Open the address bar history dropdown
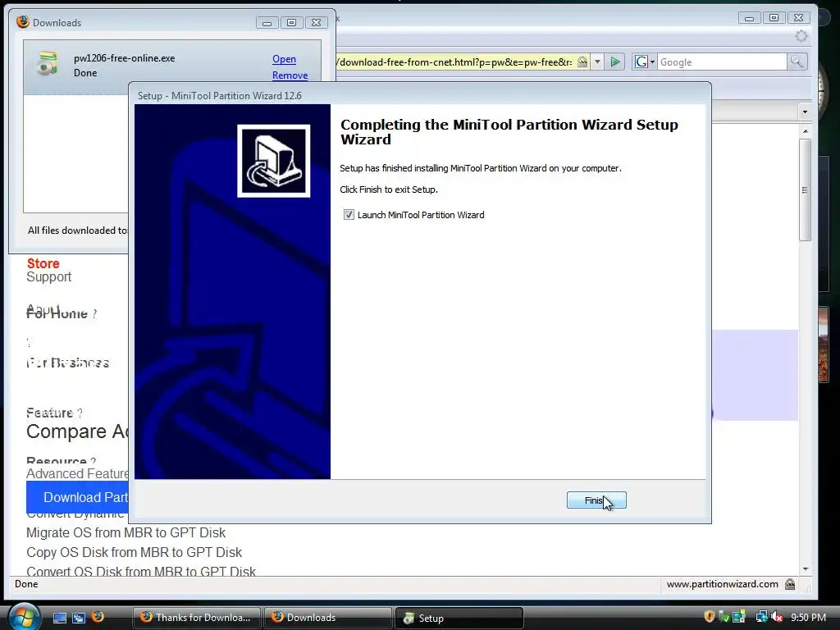 coord(597,62)
